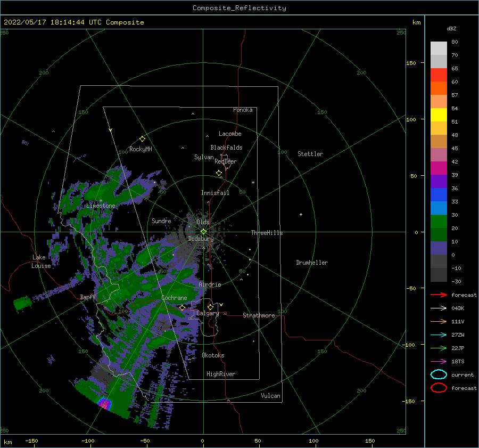479x448 pixels.
Task: Click the Composite_Reflectivity title text
Action: coord(239,8)
